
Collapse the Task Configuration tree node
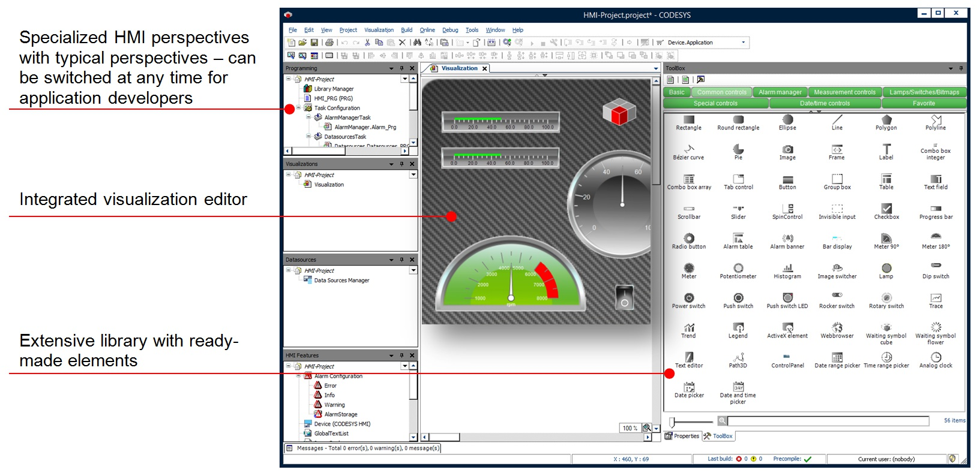pyautogui.click(x=298, y=108)
